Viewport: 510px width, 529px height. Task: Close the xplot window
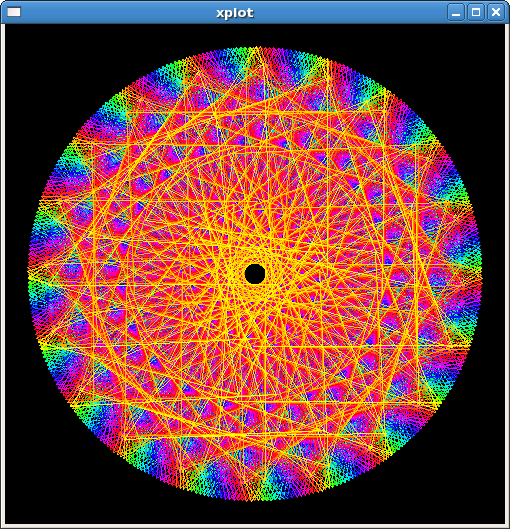click(496, 12)
